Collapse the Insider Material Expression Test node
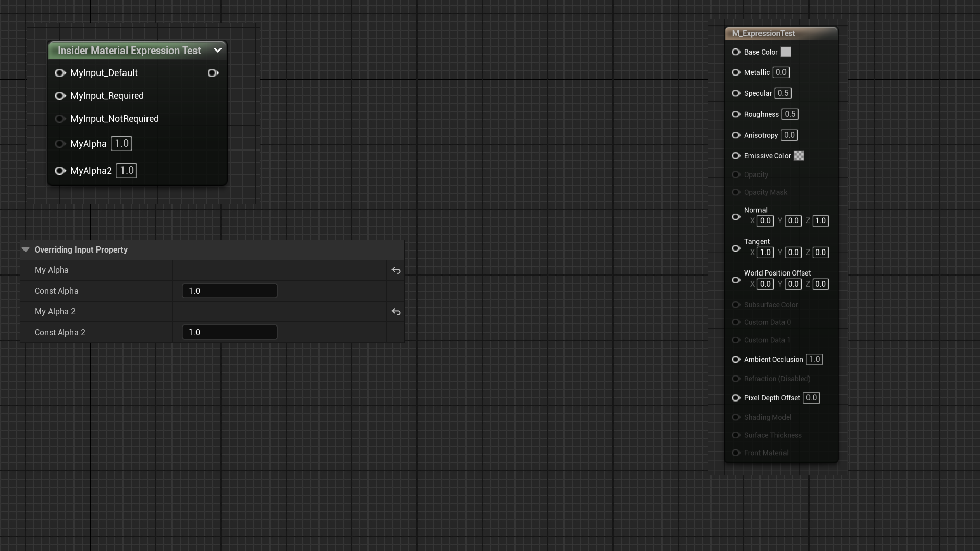 click(x=218, y=50)
